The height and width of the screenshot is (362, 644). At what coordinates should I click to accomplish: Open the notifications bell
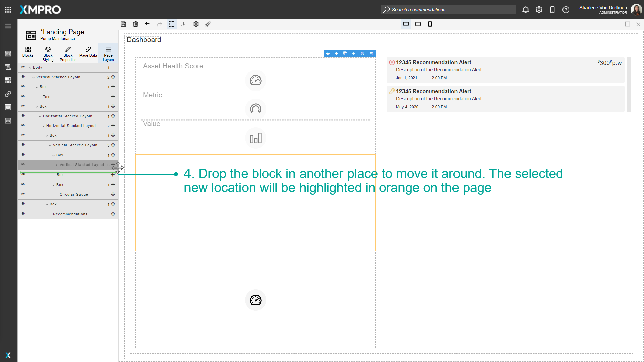tap(526, 10)
